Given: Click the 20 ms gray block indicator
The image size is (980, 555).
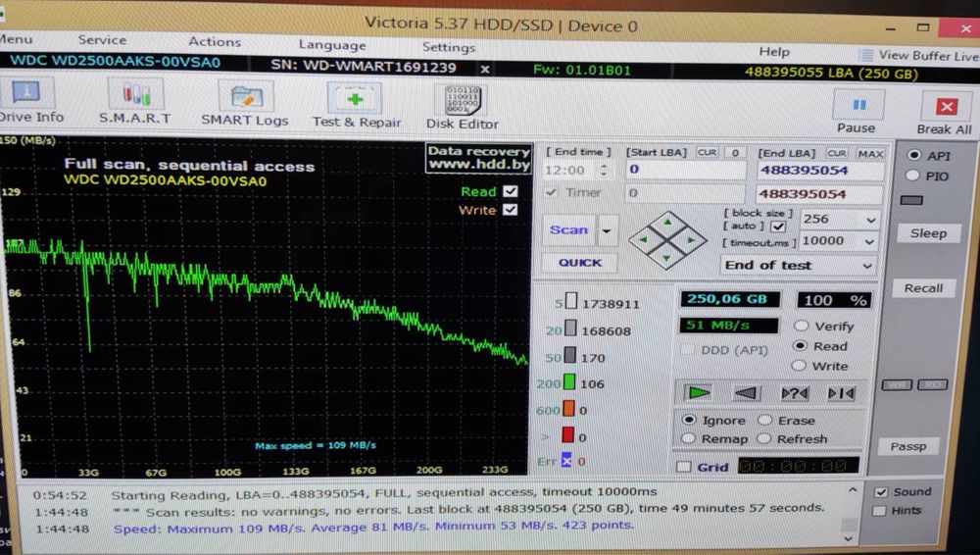Looking at the screenshot, I should 570,328.
